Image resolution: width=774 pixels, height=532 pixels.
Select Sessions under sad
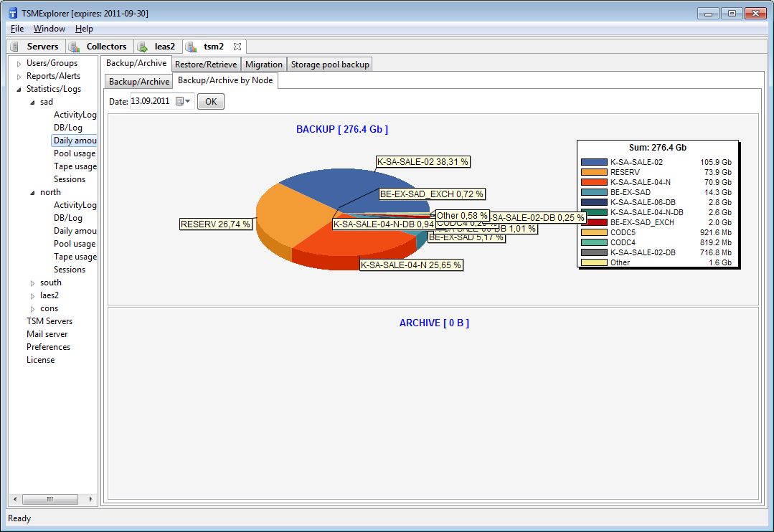pos(70,179)
